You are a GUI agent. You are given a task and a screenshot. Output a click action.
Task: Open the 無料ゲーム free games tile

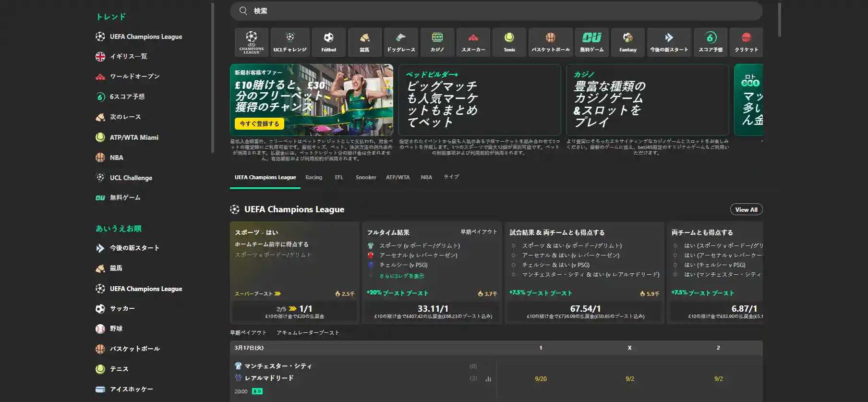click(592, 42)
